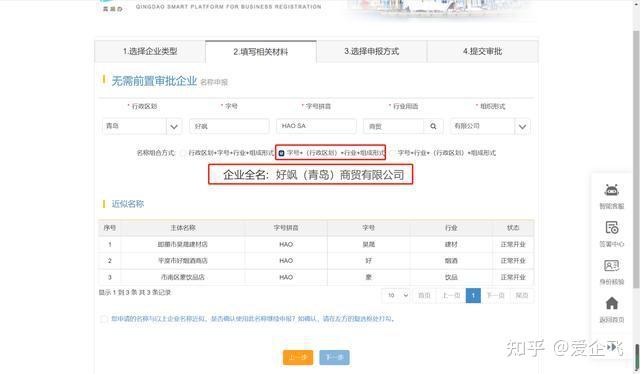
Task: Switch to the 3.选择申报方式 tab
Action: [371, 51]
